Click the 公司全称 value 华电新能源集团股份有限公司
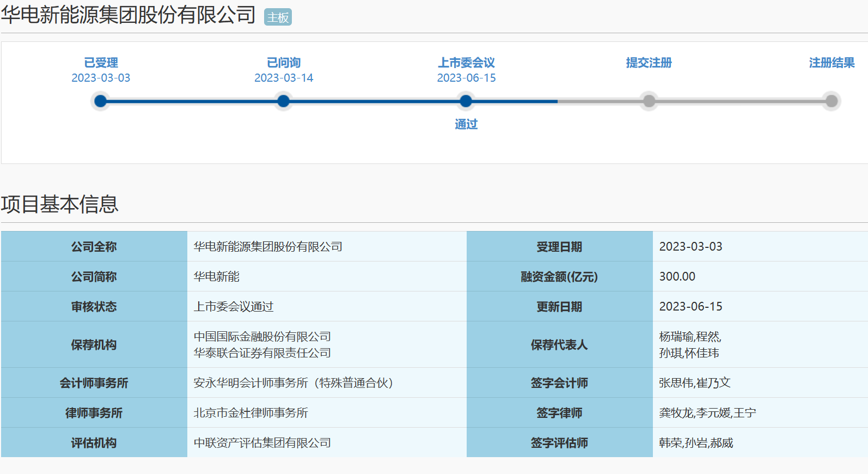 (268, 246)
